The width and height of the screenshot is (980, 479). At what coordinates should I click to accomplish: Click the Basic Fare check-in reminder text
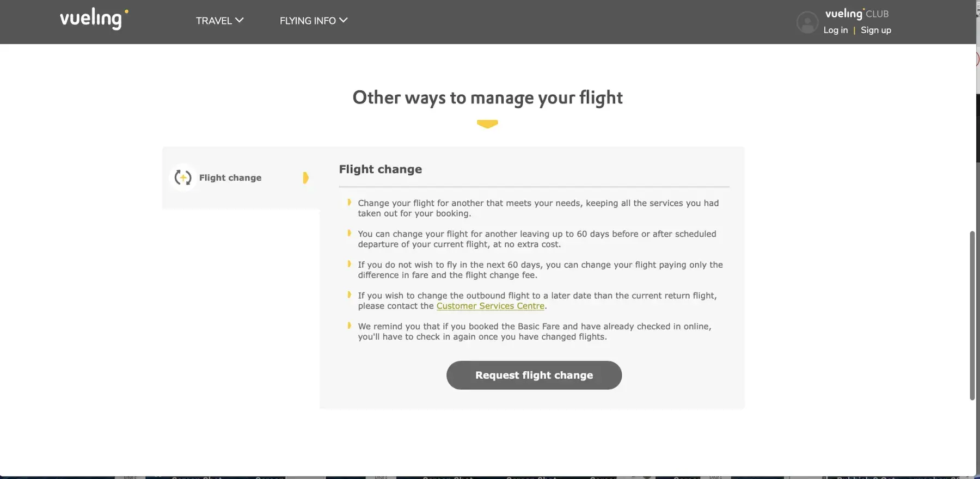tap(534, 331)
